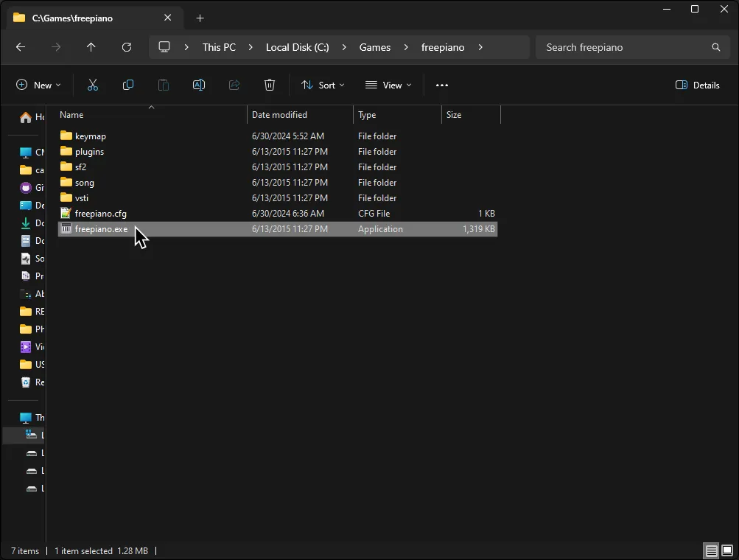Open the View options dropdown
This screenshot has width=739, height=560.
click(x=388, y=85)
